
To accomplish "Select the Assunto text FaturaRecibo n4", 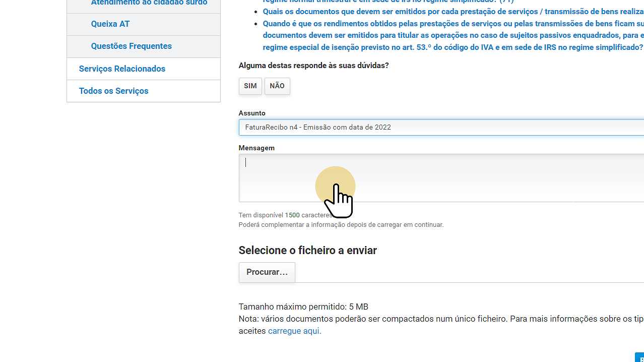I will (317, 127).
